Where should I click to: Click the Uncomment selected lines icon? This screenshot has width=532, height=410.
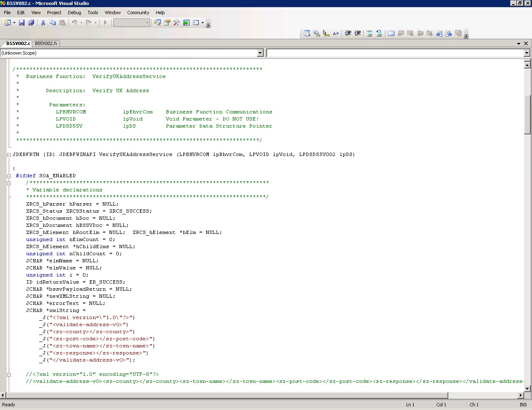[379, 33]
